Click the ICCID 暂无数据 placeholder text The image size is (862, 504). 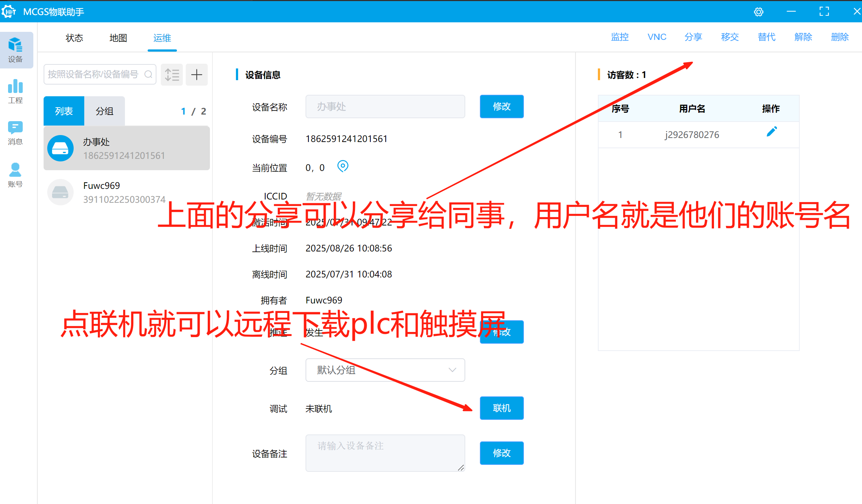coord(323,197)
